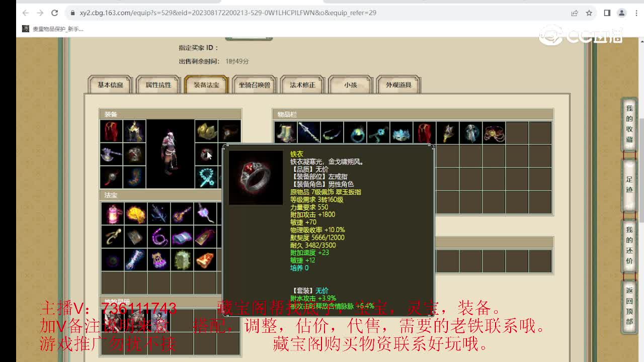Select the blue ring item in 物品栏
Viewport: 644px width, 362px height.
click(355, 133)
